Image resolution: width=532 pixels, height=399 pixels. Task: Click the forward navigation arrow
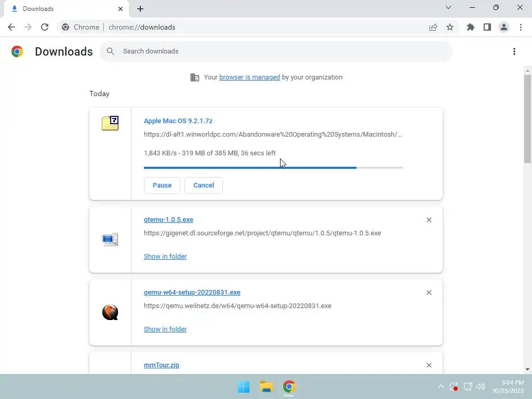[28, 27]
